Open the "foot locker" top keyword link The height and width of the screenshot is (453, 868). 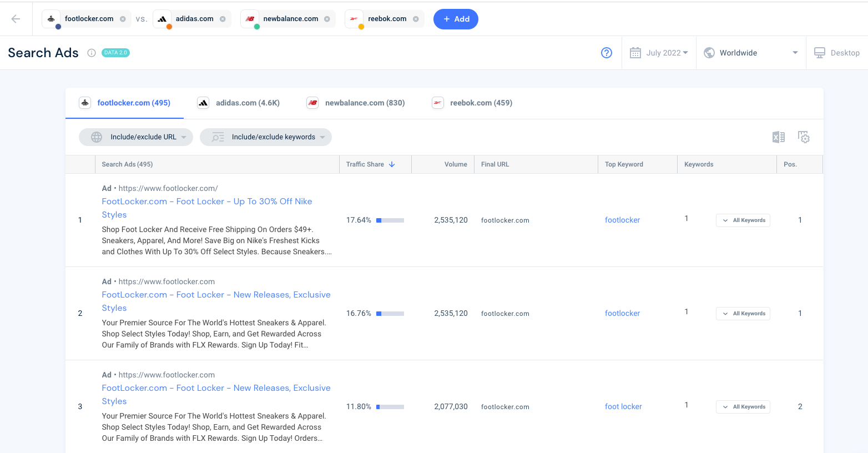pos(623,406)
